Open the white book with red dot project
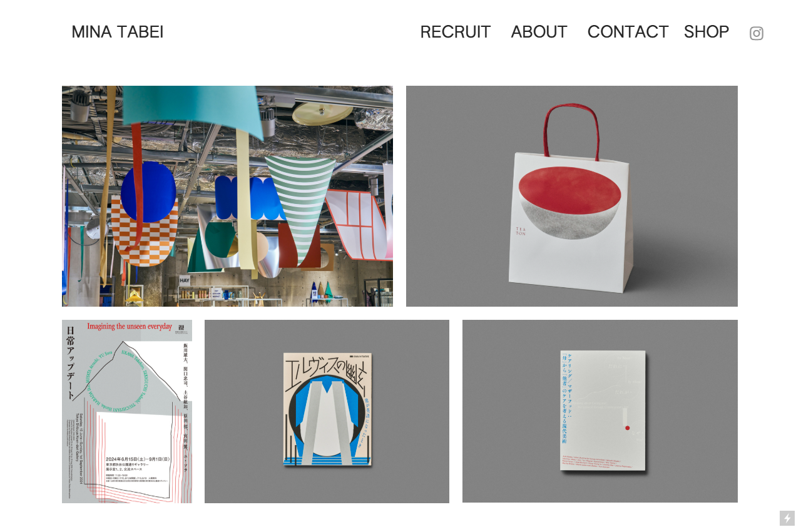The width and height of the screenshot is (801, 532). 600,411
